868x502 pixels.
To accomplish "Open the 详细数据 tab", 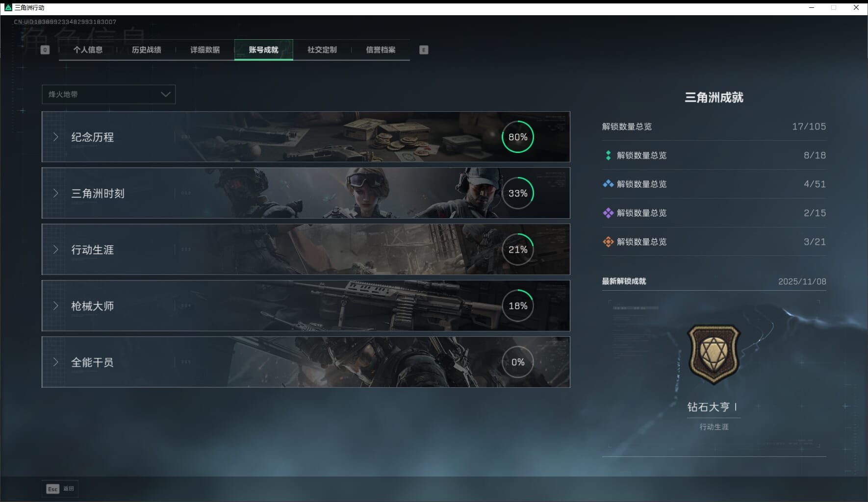I will [x=205, y=50].
